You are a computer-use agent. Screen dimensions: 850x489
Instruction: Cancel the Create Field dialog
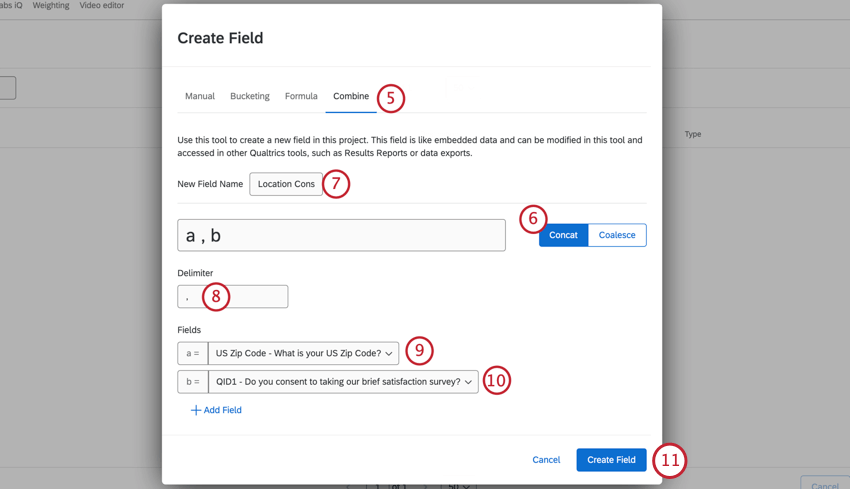click(x=546, y=460)
